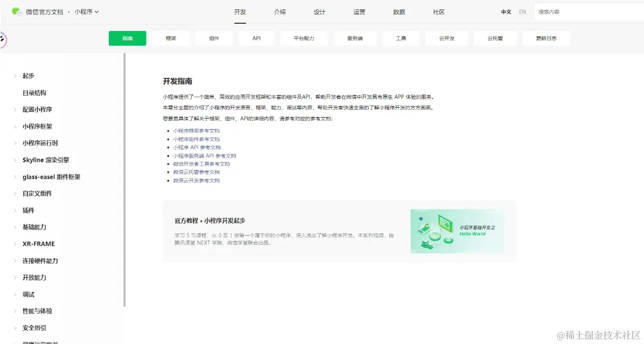Open the 起步 sidebar entry
Image resolution: width=644 pixels, height=344 pixels.
pyautogui.click(x=28, y=76)
